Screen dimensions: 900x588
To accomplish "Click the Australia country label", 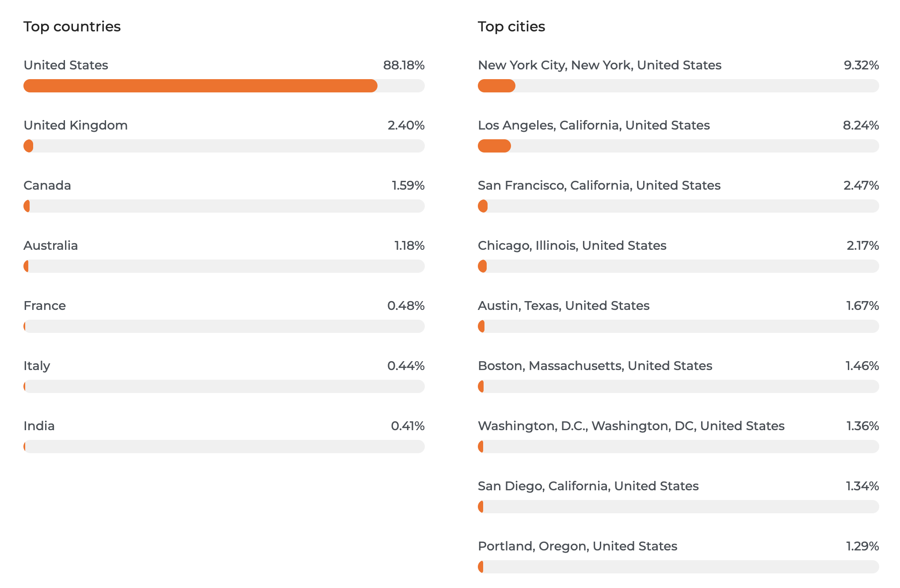I will coord(51,245).
